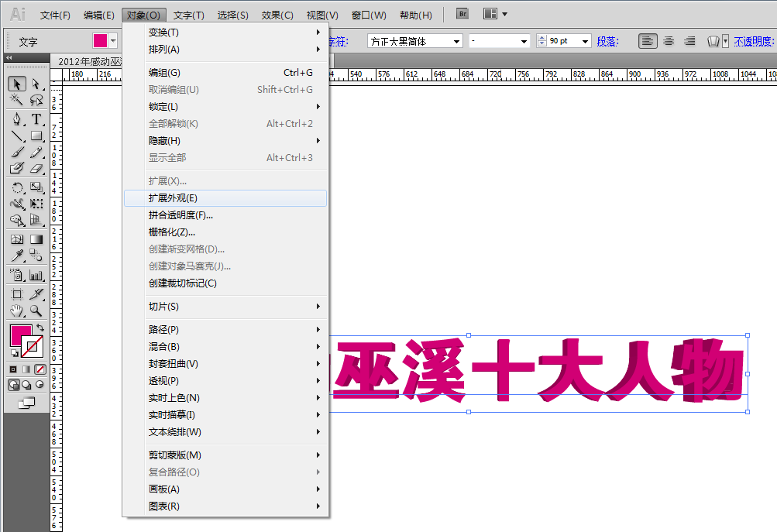Open the 90 pt font size dropdown
The height and width of the screenshot is (532, 777).
(584, 41)
